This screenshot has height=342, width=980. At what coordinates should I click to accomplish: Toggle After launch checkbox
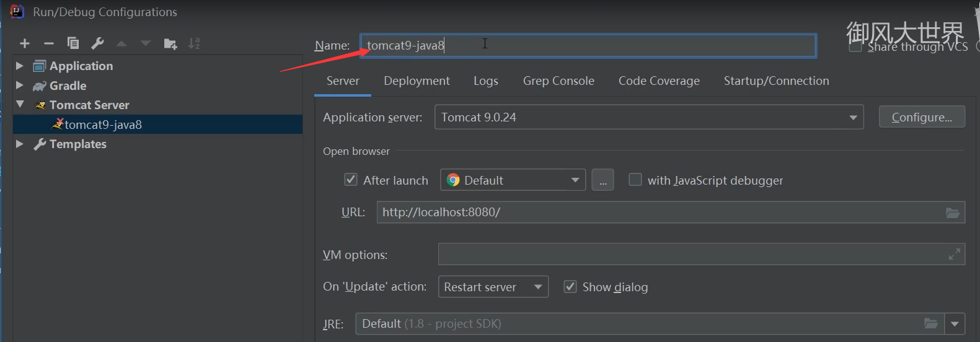point(351,180)
